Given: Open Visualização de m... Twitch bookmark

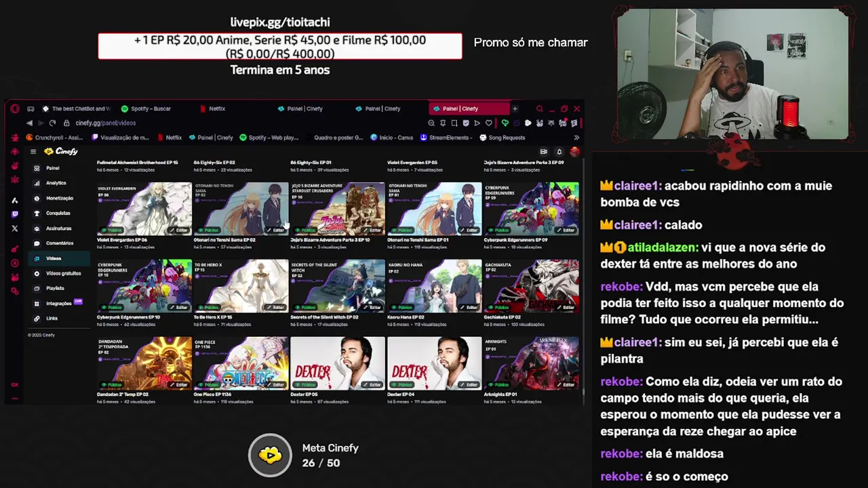Looking at the screenshot, I should pyautogui.click(x=120, y=138).
